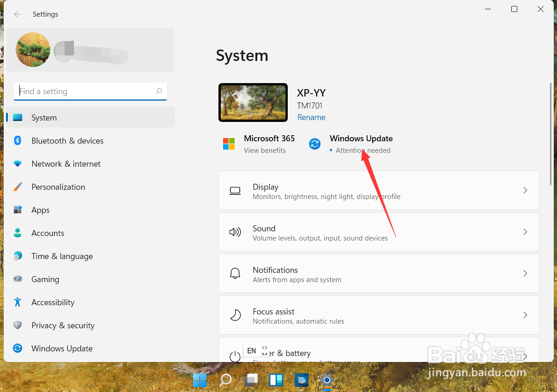Open Accounts settings in sidebar
Viewport: 557px width, 392px height.
coord(91,233)
